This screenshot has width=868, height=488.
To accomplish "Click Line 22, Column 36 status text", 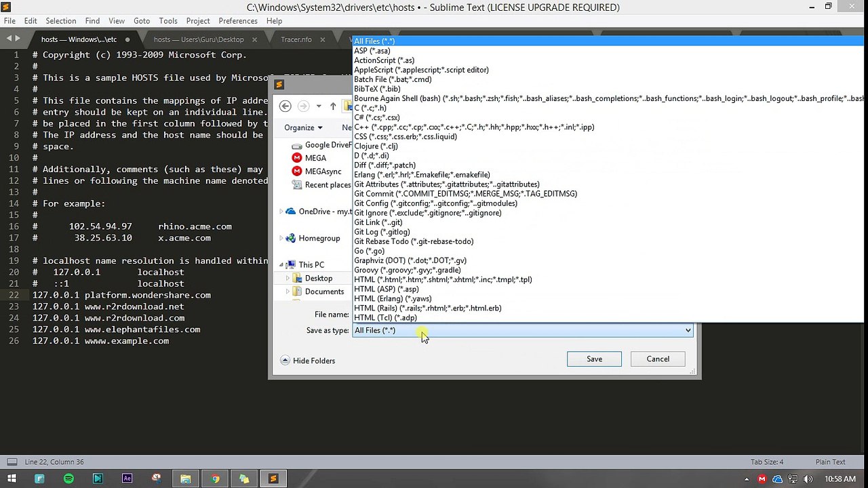I will pyautogui.click(x=54, y=462).
